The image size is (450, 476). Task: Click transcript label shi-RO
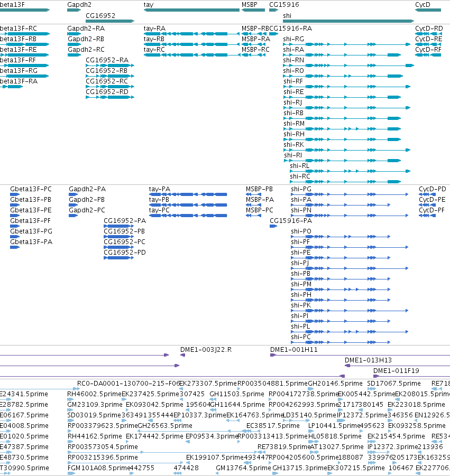click(x=293, y=71)
